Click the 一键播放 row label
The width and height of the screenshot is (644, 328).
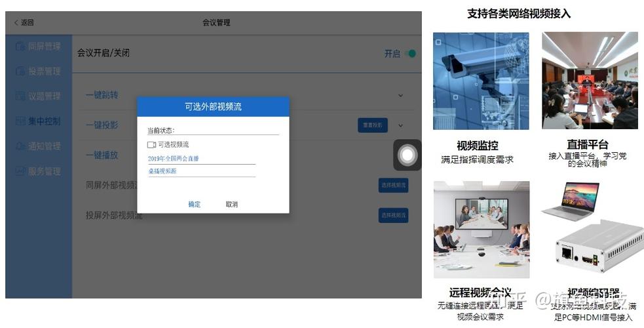tap(102, 155)
